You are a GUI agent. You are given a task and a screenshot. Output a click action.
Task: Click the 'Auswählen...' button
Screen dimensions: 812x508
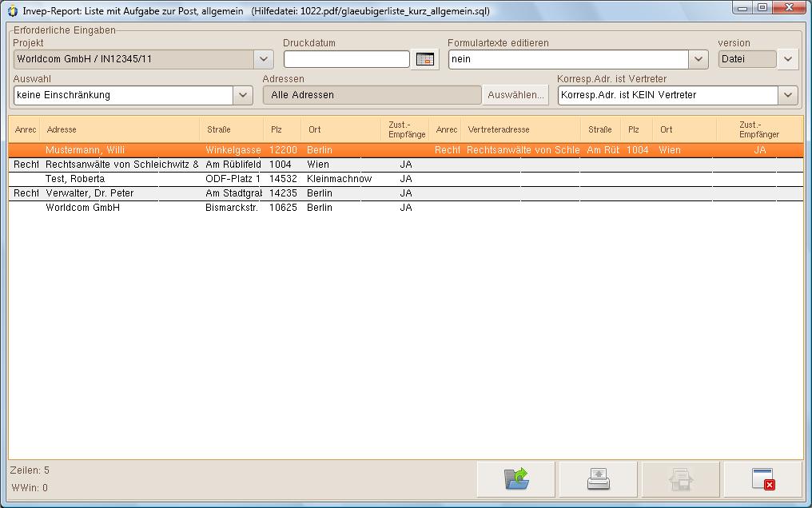pos(515,95)
